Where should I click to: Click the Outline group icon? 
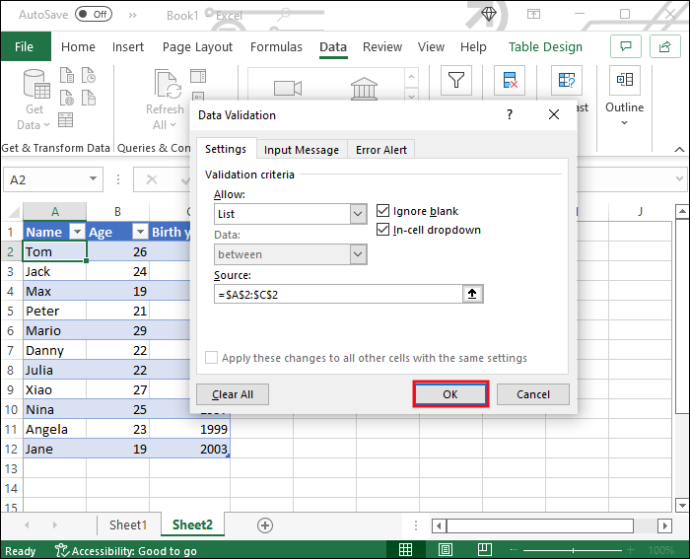click(x=624, y=81)
